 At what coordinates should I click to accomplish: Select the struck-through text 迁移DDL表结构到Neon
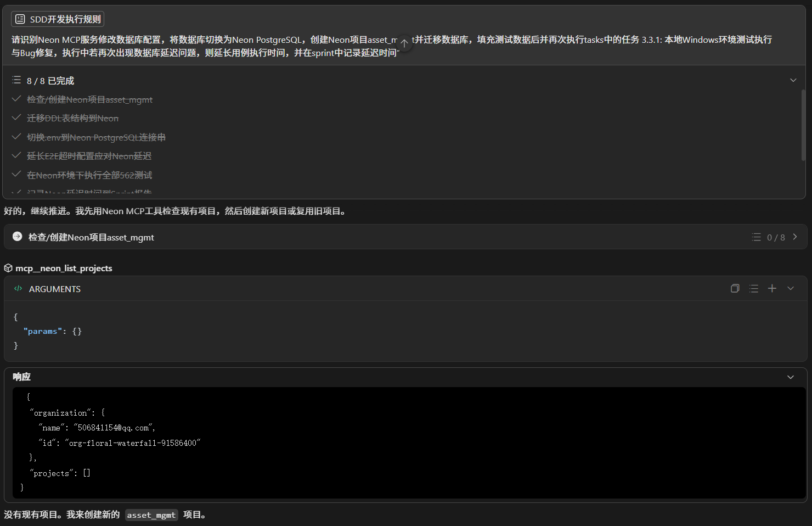tap(73, 118)
